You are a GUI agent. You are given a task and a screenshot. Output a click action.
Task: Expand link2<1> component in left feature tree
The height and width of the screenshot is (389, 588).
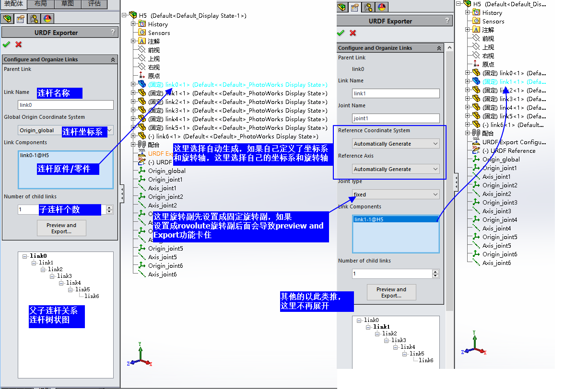[x=134, y=102]
